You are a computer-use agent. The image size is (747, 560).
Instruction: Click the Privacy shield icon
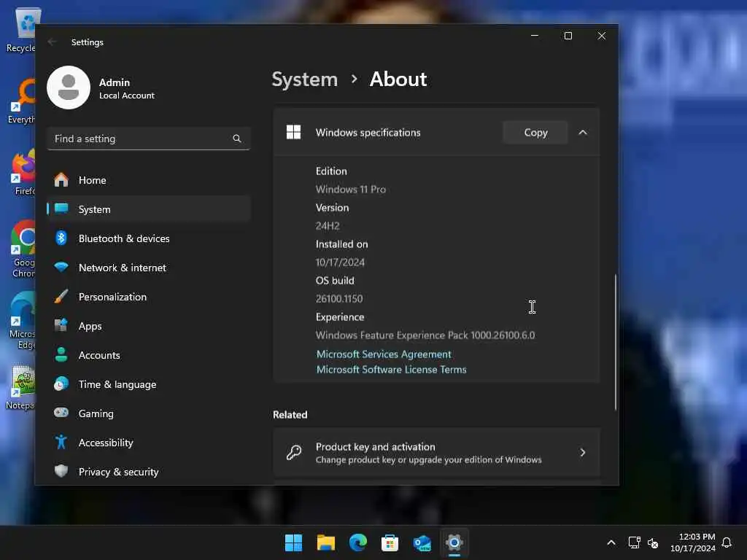pyautogui.click(x=61, y=471)
